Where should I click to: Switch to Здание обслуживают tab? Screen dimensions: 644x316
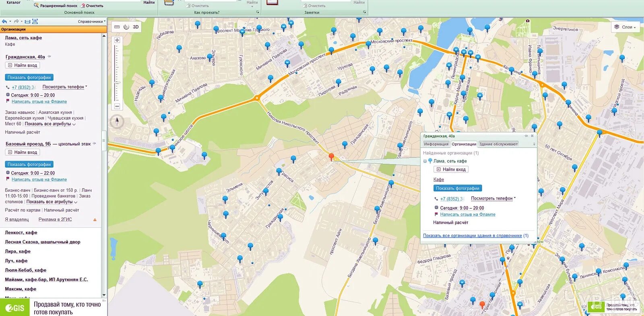(x=498, y=144)
